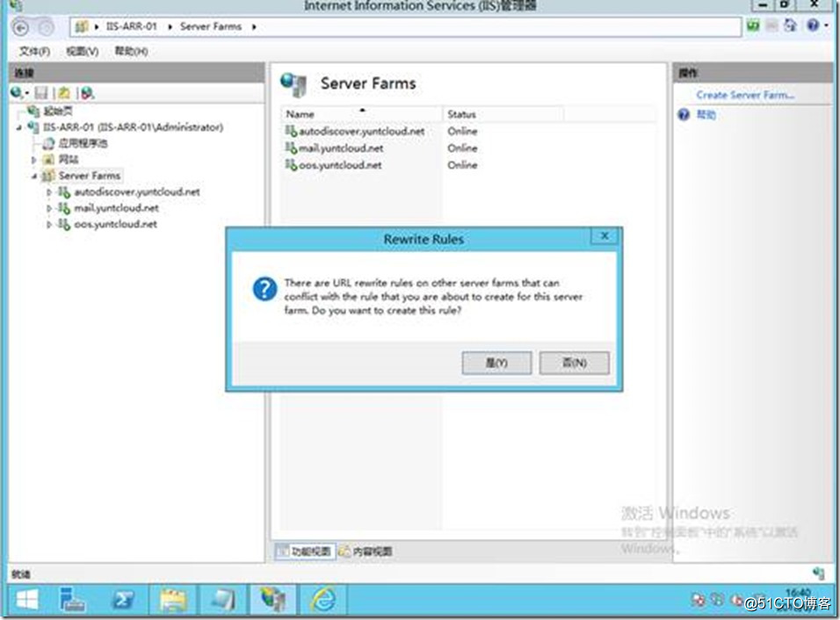Click Online status of autodiscover.yuntcloud.net
The width and height of the screenshot is (840, 620).
[462, 131]
